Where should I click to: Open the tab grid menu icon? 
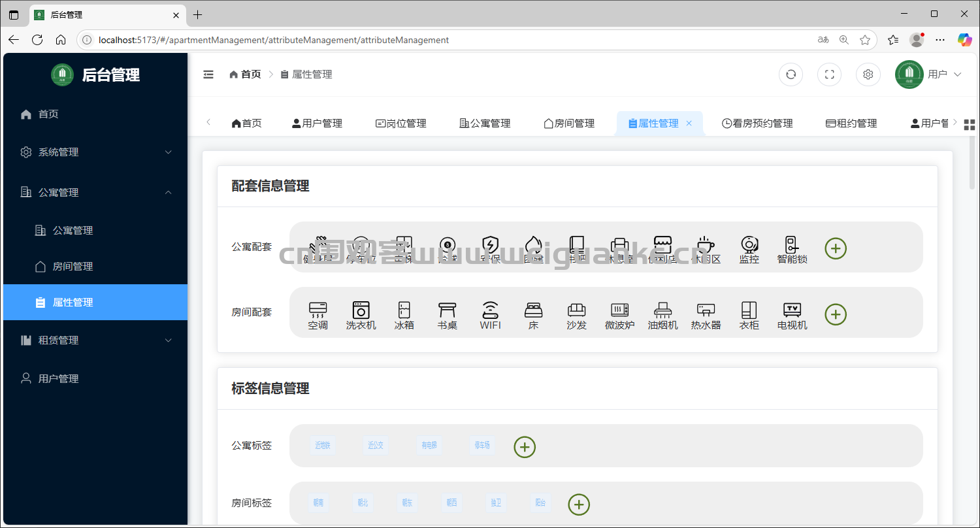pos(970,125)
